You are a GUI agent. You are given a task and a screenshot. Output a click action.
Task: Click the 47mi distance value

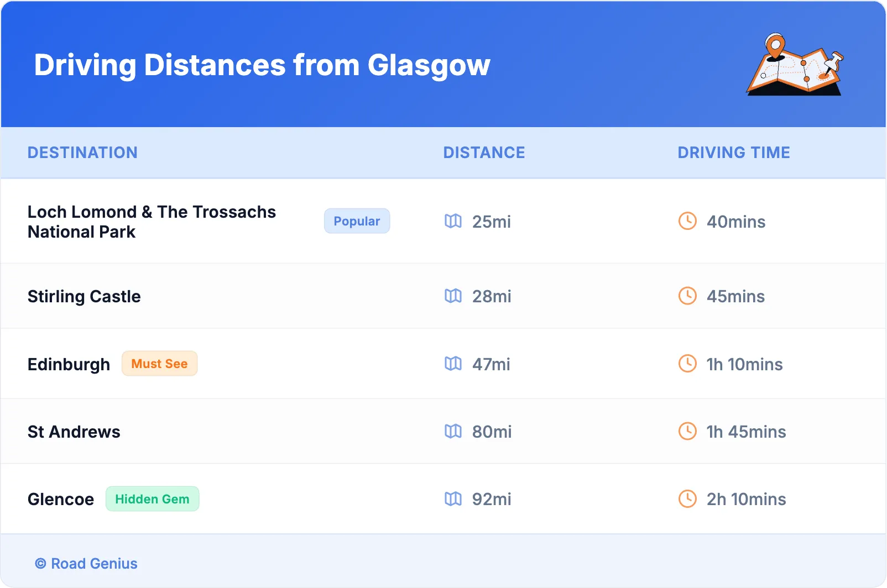(x=491, y=364)
